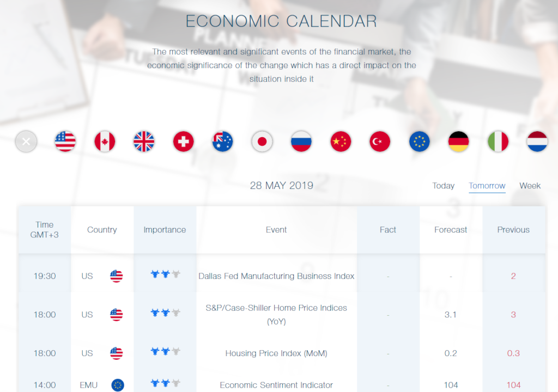
Task: Click importance bulls in S&P/Case-Shiller row
Action: coord(166,313)
